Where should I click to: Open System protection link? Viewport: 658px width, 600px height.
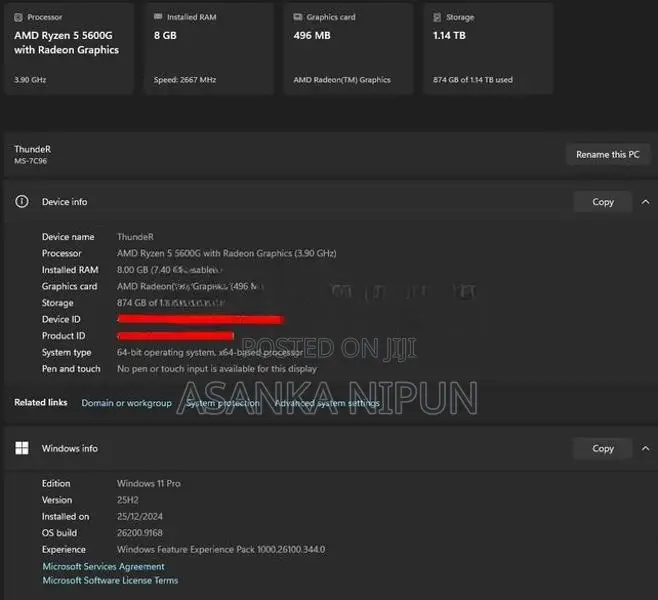223,403
